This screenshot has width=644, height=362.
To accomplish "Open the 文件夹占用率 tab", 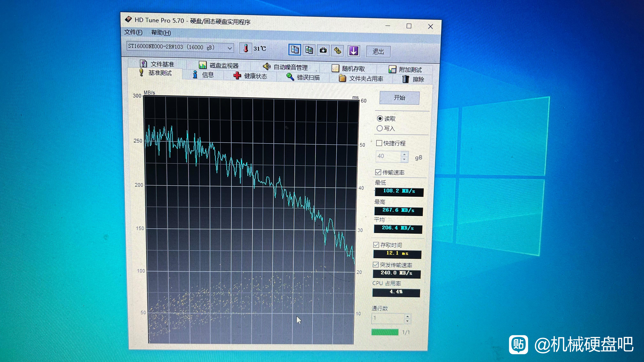I will click(x=361, y=78).
